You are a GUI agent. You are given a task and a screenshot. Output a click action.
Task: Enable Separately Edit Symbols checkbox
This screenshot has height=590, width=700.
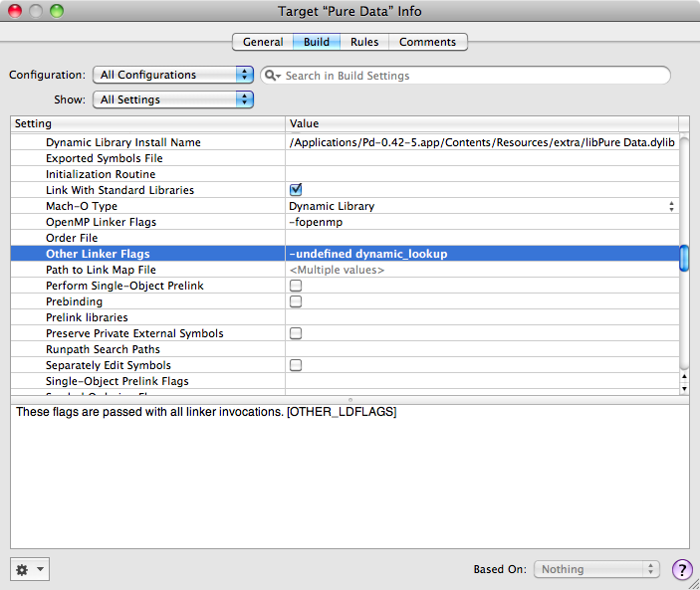click(296, 365)
